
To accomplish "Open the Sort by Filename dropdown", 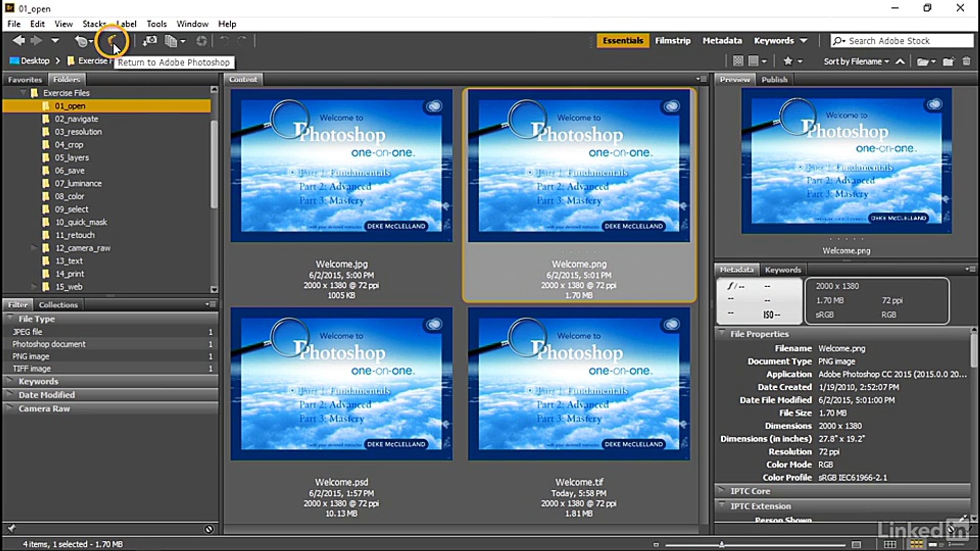I will (x=855, y=61).
